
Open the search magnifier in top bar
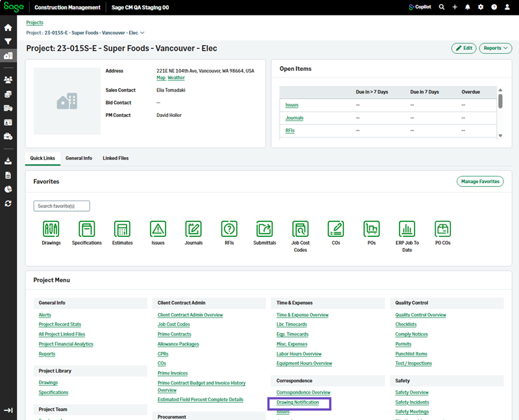tap(442, 7)
